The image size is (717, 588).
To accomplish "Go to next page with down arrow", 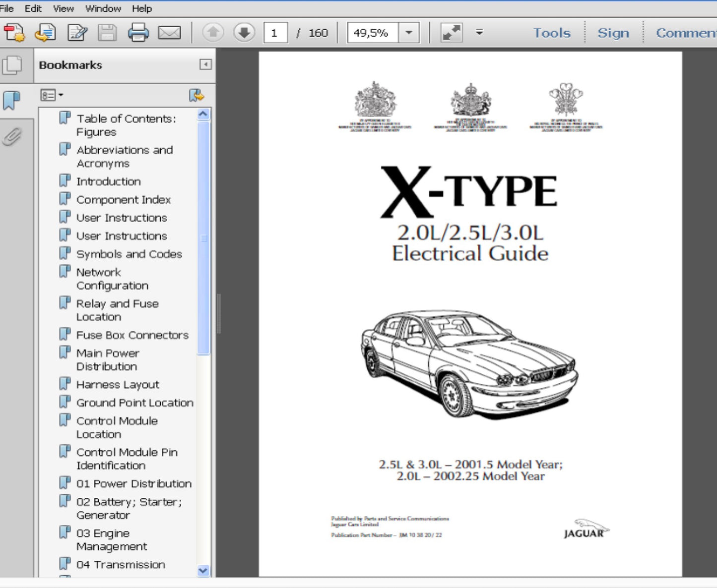I will click(x=244, y=33).
